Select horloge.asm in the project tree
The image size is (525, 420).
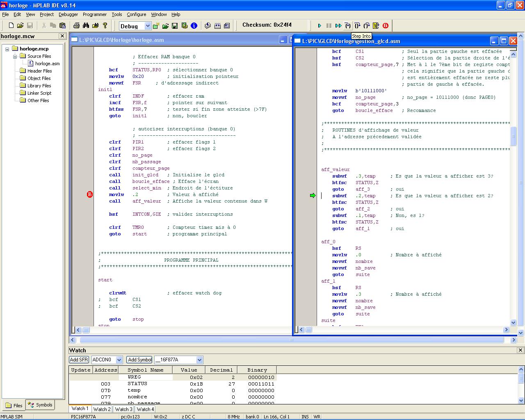pyautogui.click(x=47, y=64)
